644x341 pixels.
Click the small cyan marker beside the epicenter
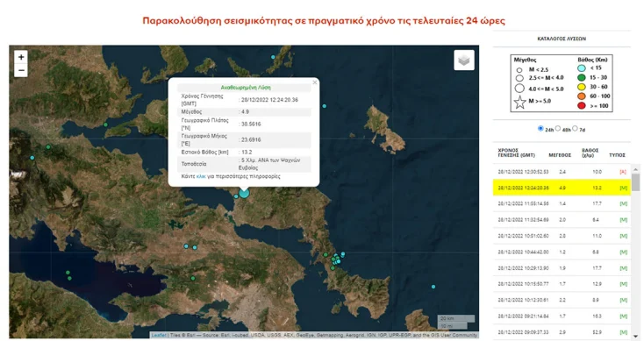pos(236,196)
